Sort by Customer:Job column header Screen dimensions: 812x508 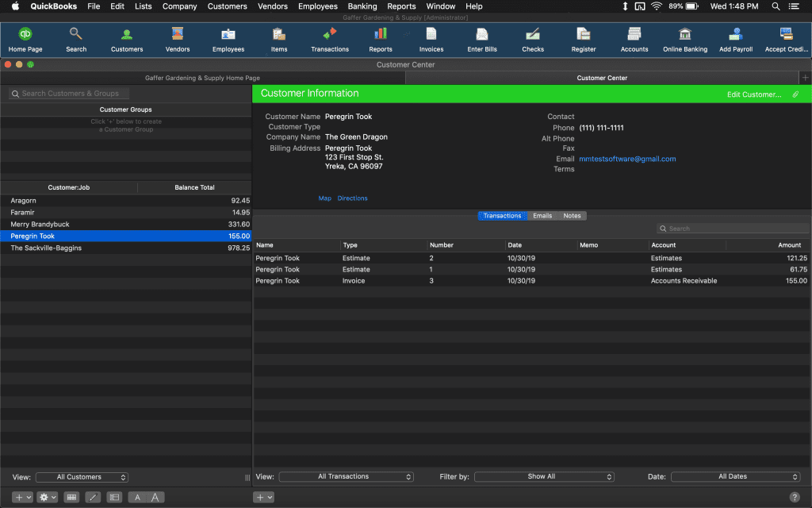pyautogui.click(x=69, y=187)
